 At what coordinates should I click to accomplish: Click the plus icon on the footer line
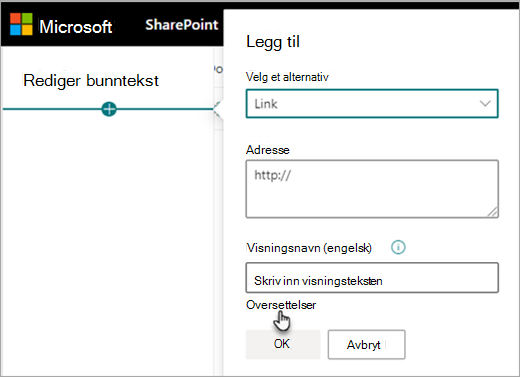click(109, 109)
